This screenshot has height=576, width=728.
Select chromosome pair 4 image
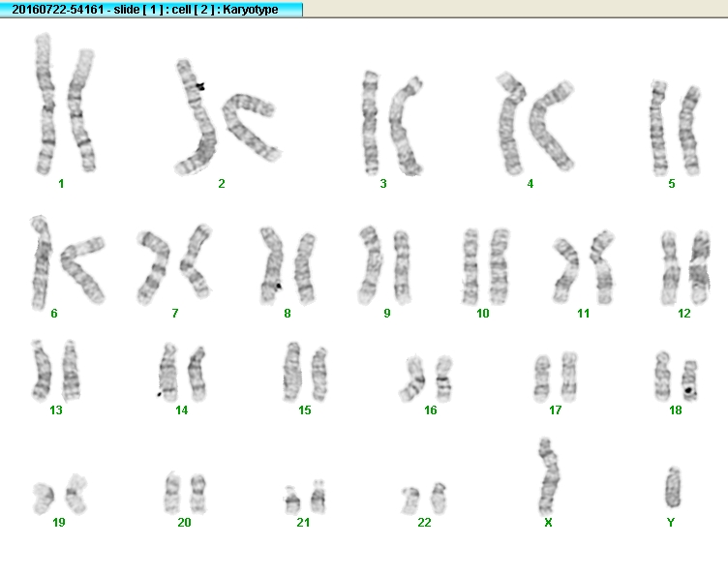point(535,124)
